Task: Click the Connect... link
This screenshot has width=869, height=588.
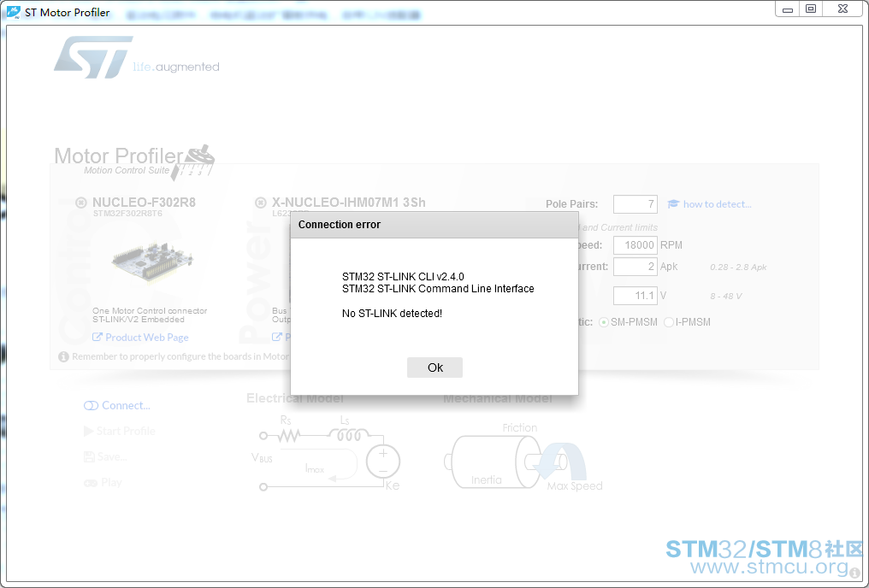Action: tap(125, 405)
